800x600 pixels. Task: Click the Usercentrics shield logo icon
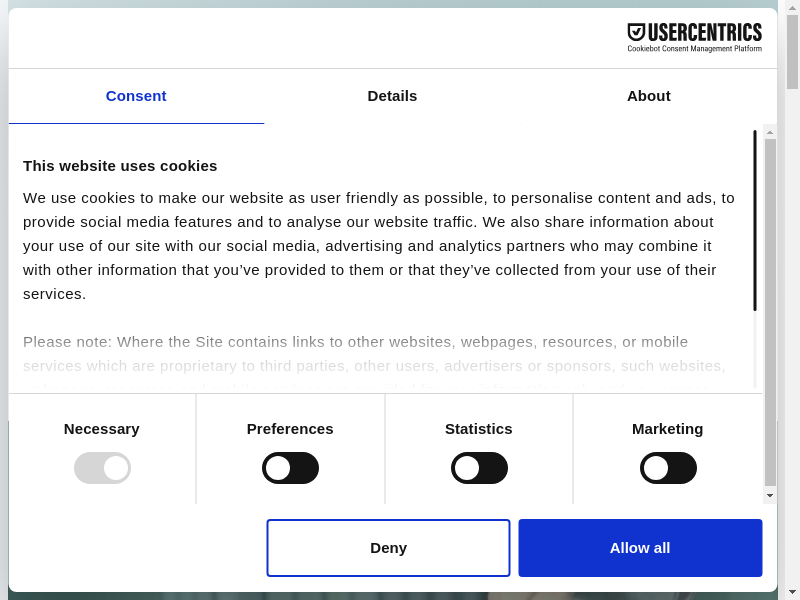pos(636,32)
